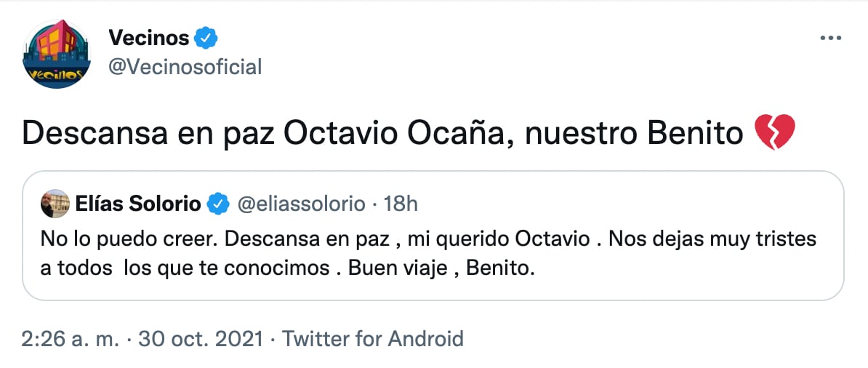Viewport: 868px width, 368px height.
Task: Click the broken heart emoji
Action: point(775,135)
